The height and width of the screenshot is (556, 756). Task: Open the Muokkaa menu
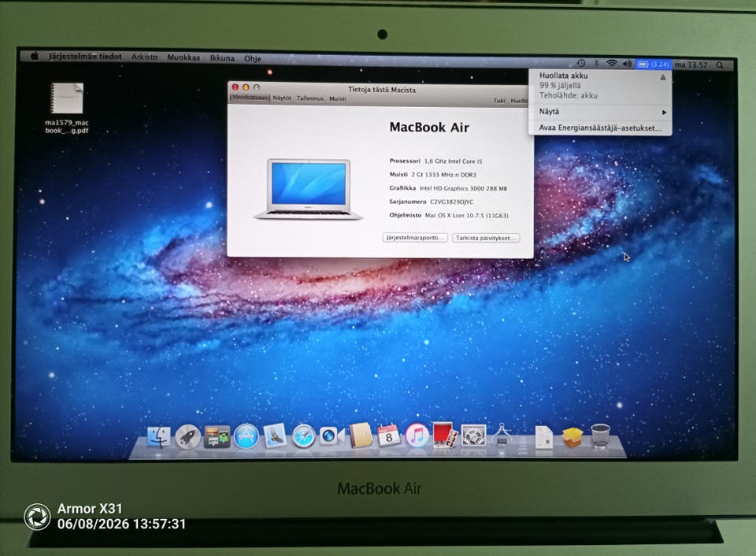183,57
